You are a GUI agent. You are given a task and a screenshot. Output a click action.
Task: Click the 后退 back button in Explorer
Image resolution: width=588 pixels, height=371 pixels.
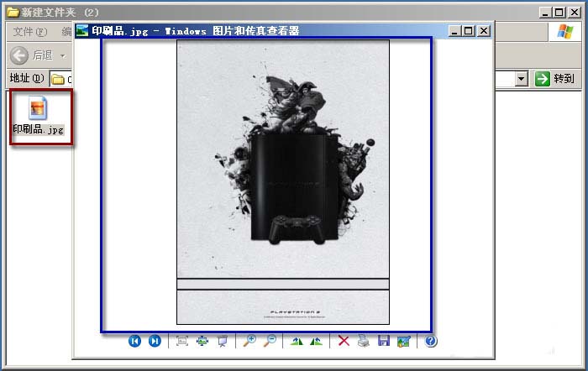point(32,55)
